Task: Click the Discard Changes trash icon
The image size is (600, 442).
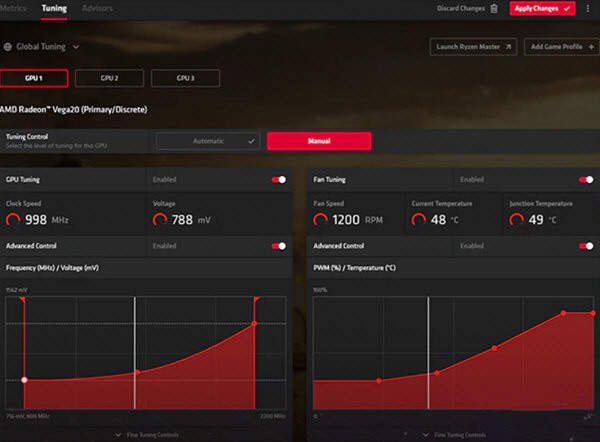Action: click(x=494, y=8)
